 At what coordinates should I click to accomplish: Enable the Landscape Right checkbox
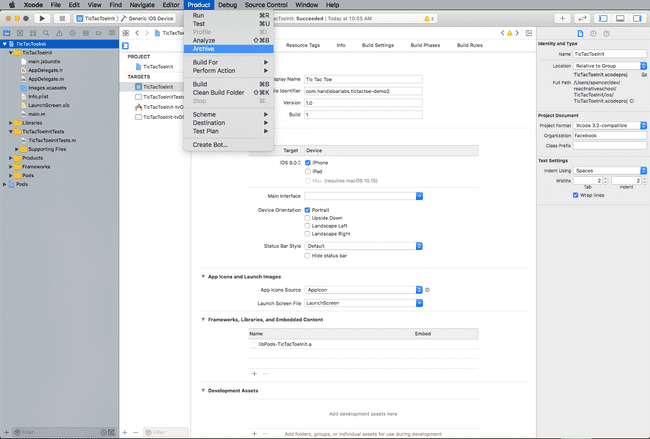[307, 234]
